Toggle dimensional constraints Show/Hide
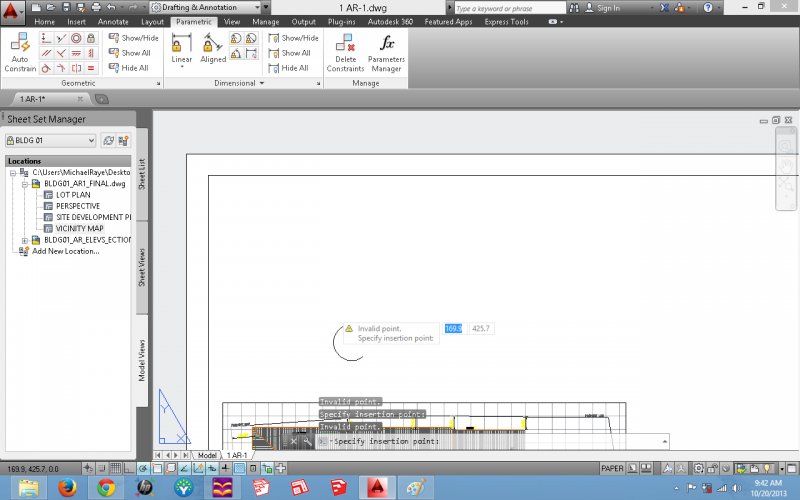The image size is (800, 500). tap(292, 38)
